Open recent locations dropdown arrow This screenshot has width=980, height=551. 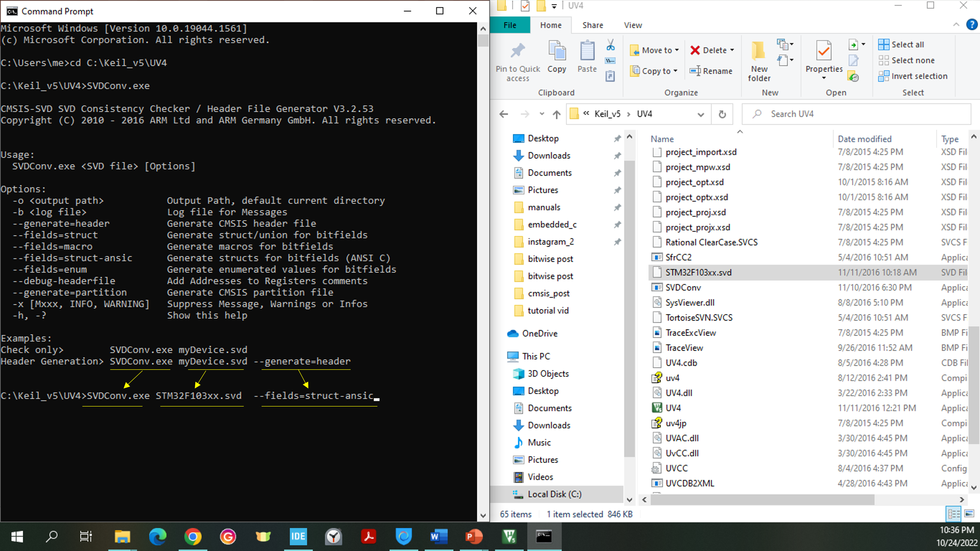tap(542, 114)
